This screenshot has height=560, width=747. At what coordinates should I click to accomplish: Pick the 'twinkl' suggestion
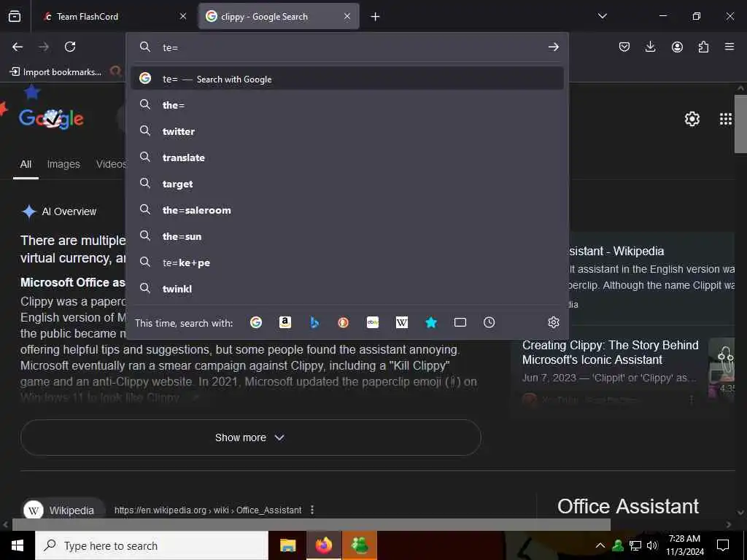click(x=347, y=288)
